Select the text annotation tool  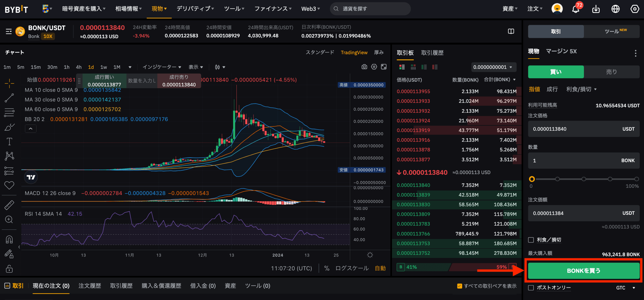(x=9, y=141)
